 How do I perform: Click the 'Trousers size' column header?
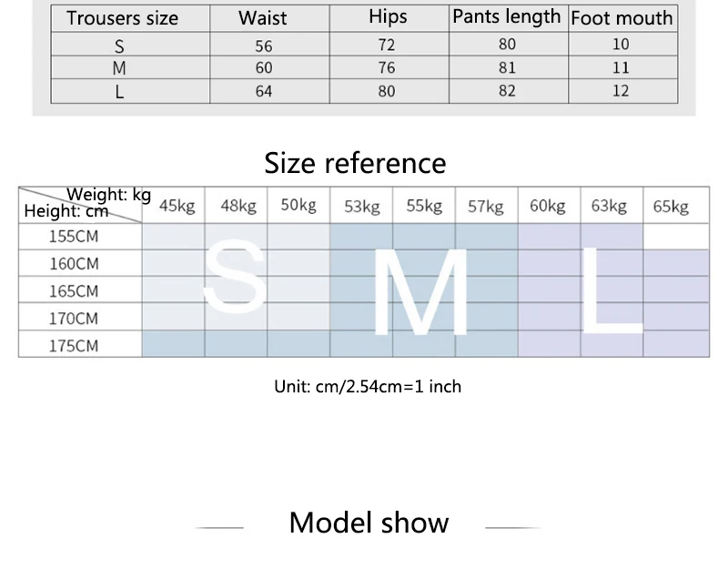pyautogui.click(x=122, y=18)
